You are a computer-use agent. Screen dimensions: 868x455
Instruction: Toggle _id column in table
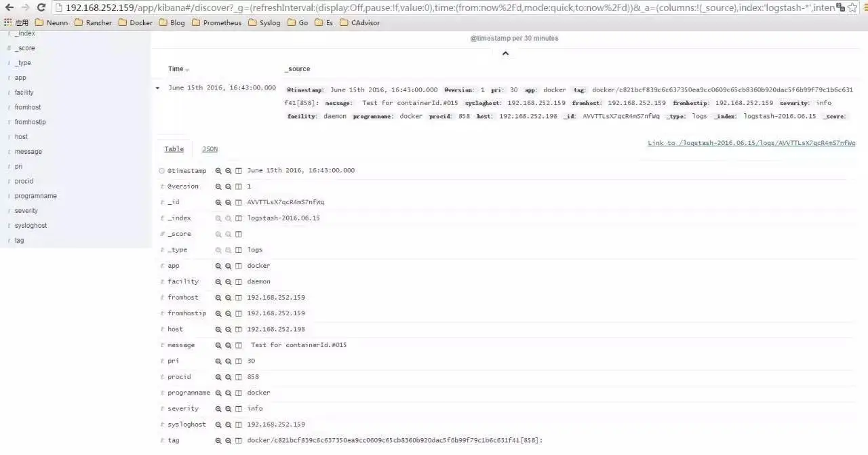click(x=239, y=202)
